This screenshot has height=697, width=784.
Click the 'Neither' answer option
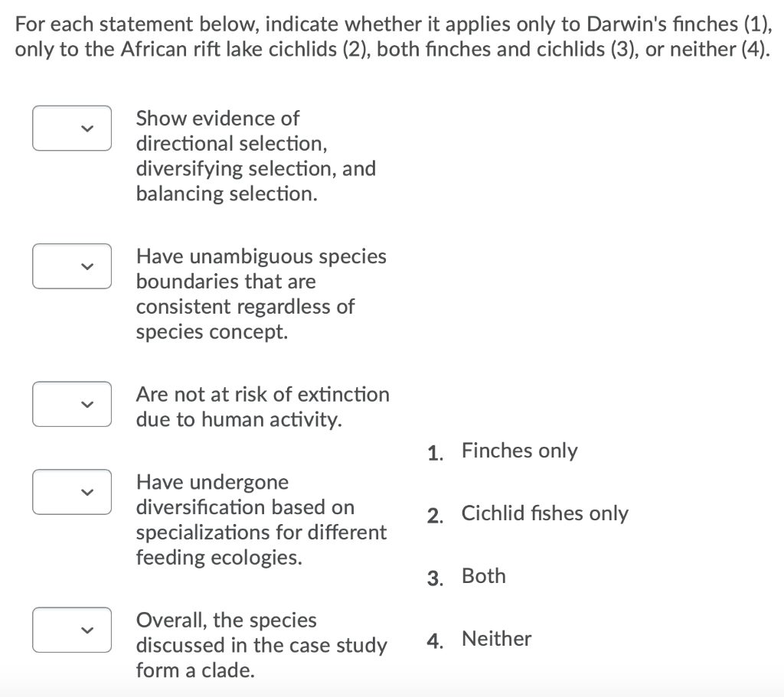(x=496, y=639)
